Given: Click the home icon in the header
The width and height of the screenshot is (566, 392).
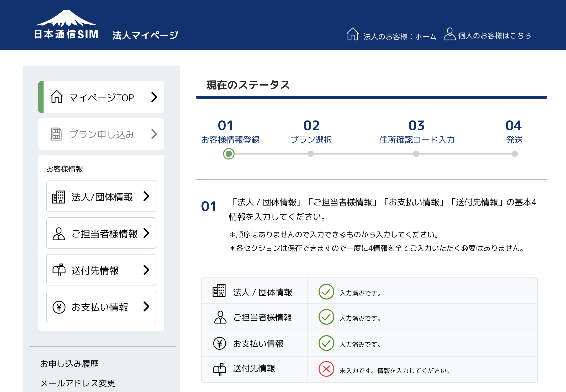Looking at the screenshot, I should (x=352, y=34).
